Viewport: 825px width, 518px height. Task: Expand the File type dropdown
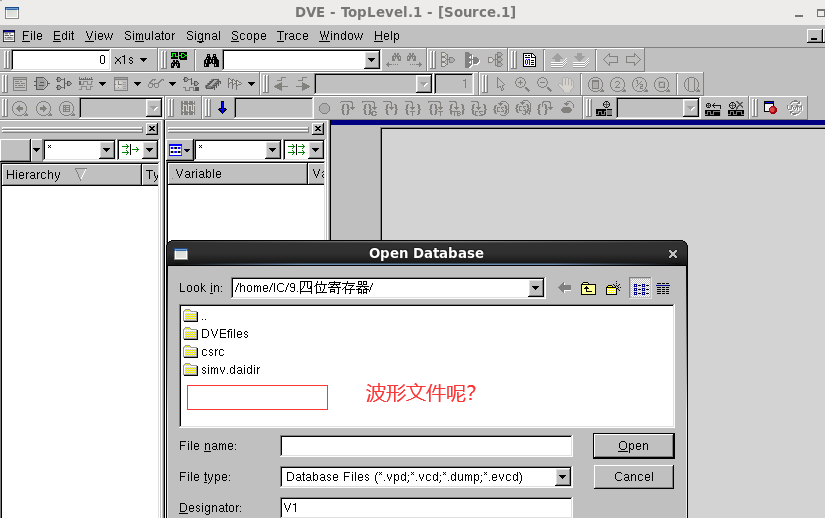(562, 477)
